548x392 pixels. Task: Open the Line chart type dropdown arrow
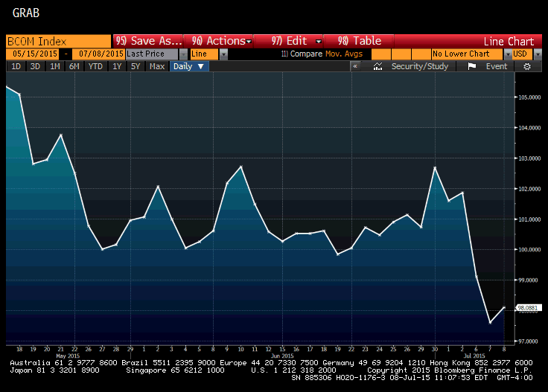tap(223, 54)
